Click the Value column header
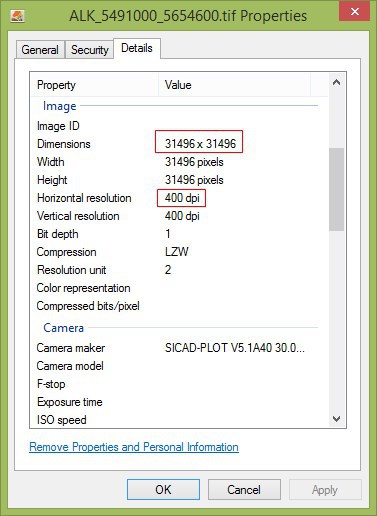Viewport: 377px width, 516px height. 234,85
